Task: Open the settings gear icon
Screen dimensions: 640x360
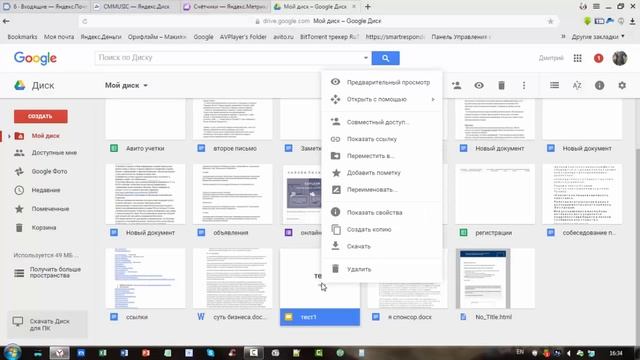Action: pyautogui.click(x=622, y=85)
